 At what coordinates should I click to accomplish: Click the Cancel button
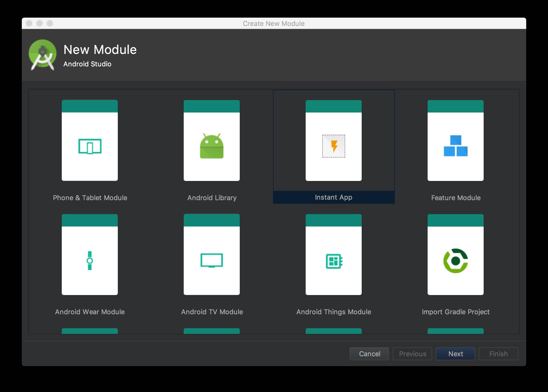(369, 354)
